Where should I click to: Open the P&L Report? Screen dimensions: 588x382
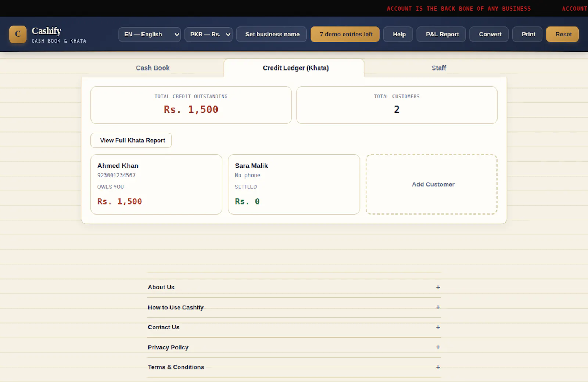(441, 34)
